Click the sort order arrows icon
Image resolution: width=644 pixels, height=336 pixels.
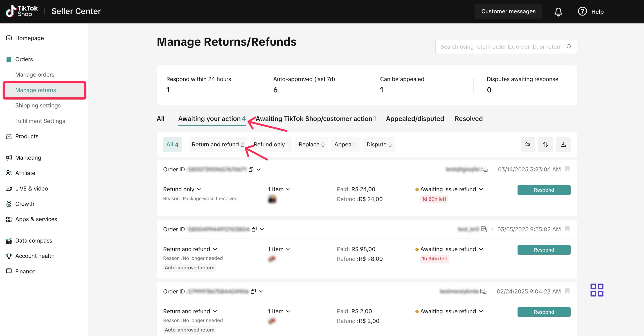tap(545, 144)
